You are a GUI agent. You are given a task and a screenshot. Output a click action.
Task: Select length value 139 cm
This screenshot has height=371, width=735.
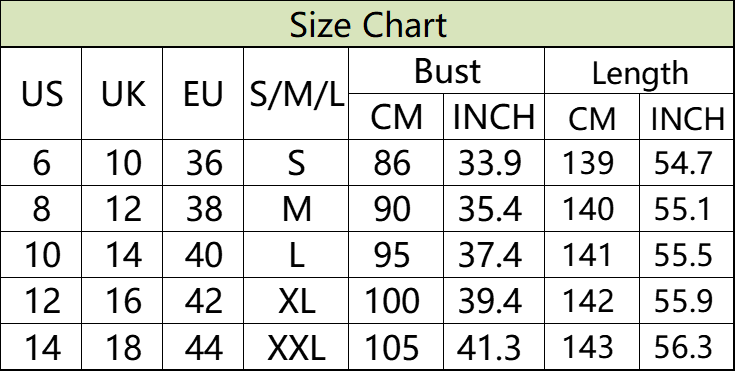click(592, 163)
